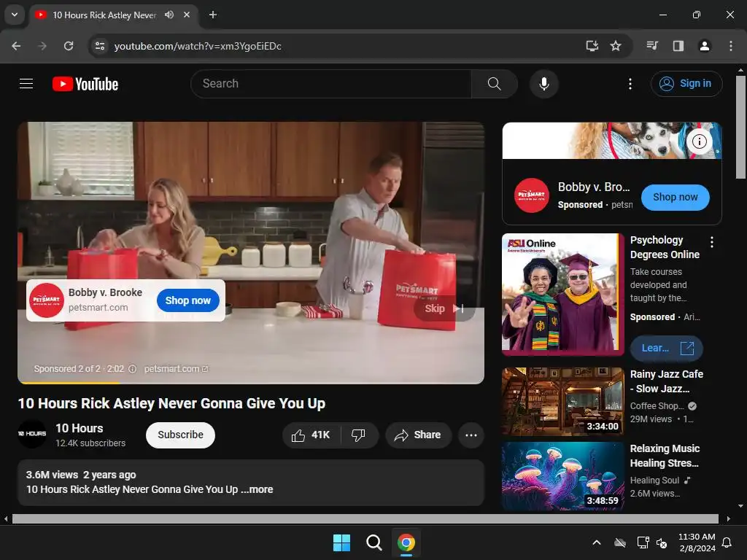This screenshot has height=560, width=747.
Task: Open a new Chrome tab
Action: (213, 15)
